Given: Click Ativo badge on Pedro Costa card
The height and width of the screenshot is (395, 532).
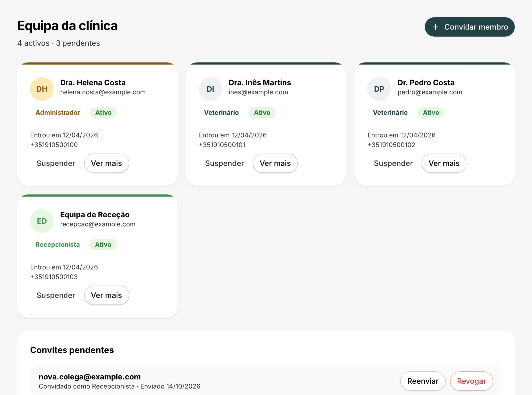Looking at the screenshot, I should (x=431, y=113).
